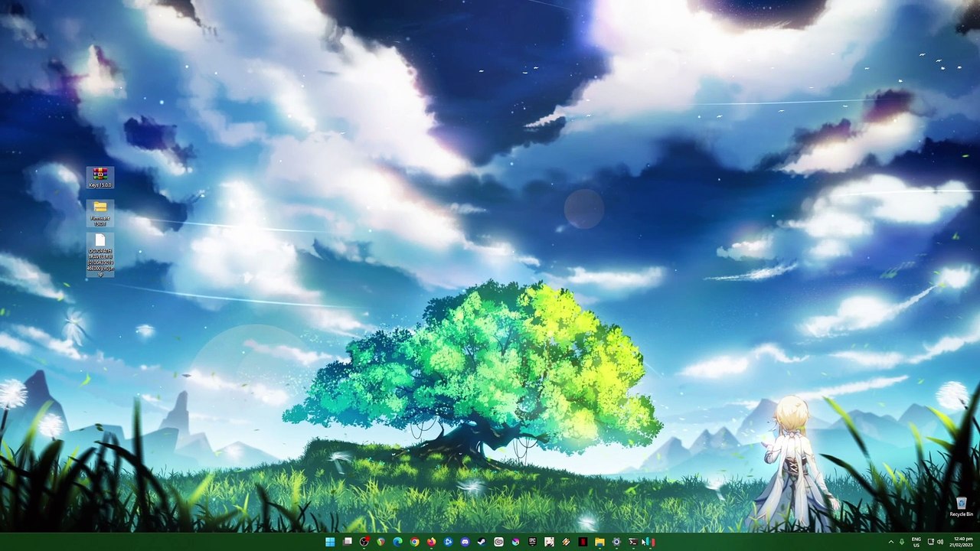Open OBS Studio from the taskbar

(x=364, y=542)
